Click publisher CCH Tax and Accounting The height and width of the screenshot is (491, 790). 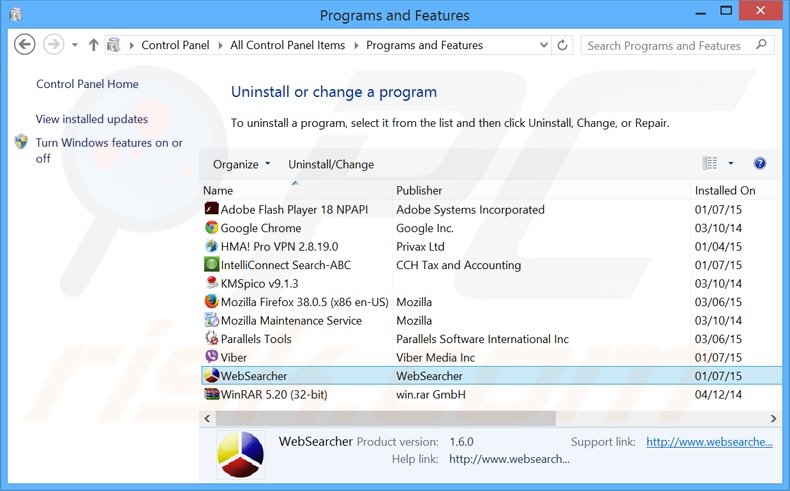tap(458, 265)
